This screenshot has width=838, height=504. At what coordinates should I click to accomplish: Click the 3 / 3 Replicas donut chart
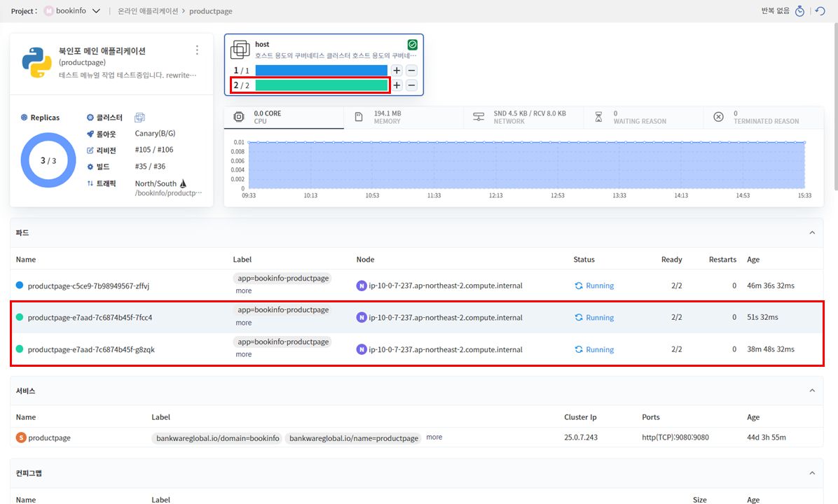click(48, 160)
